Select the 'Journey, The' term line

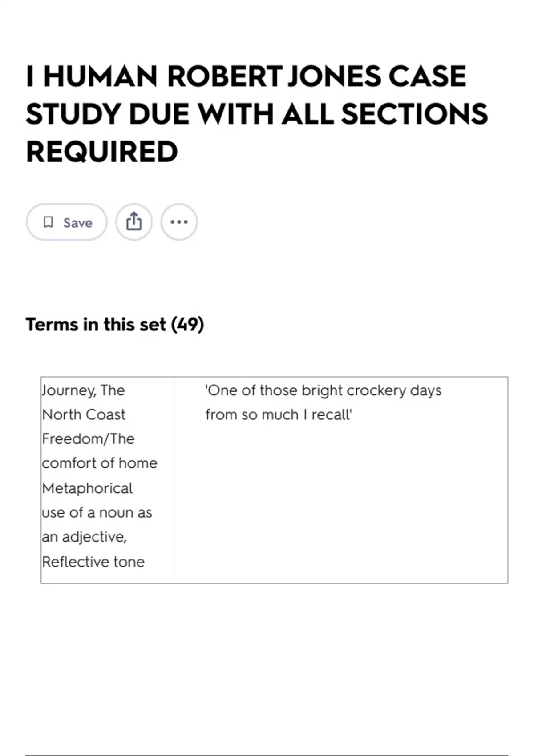pyautogui.click(x=84, y=390)
